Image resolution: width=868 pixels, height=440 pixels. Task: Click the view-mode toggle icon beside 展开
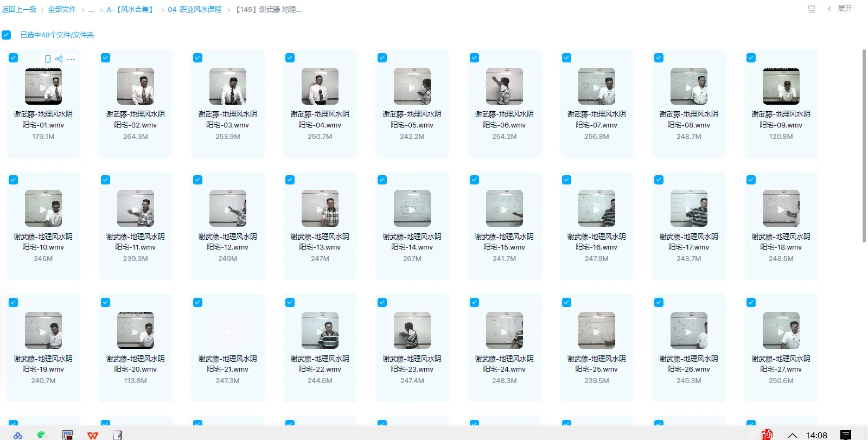coord(812,9)
